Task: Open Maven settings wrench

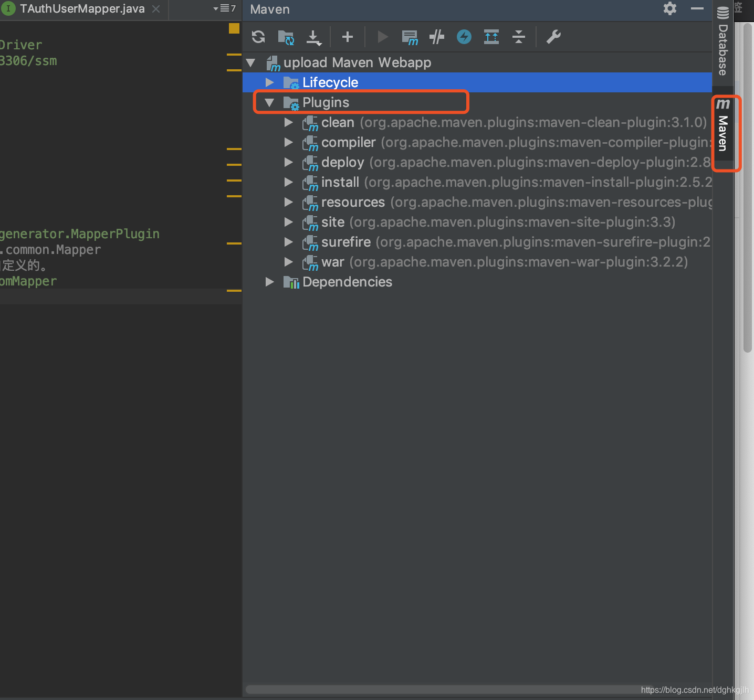Action: [x=553, y=37]
